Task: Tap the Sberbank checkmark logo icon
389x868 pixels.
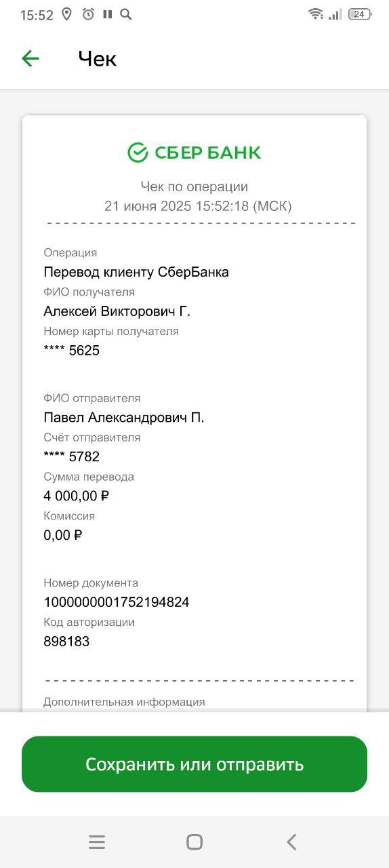Action: click(138, 153)
